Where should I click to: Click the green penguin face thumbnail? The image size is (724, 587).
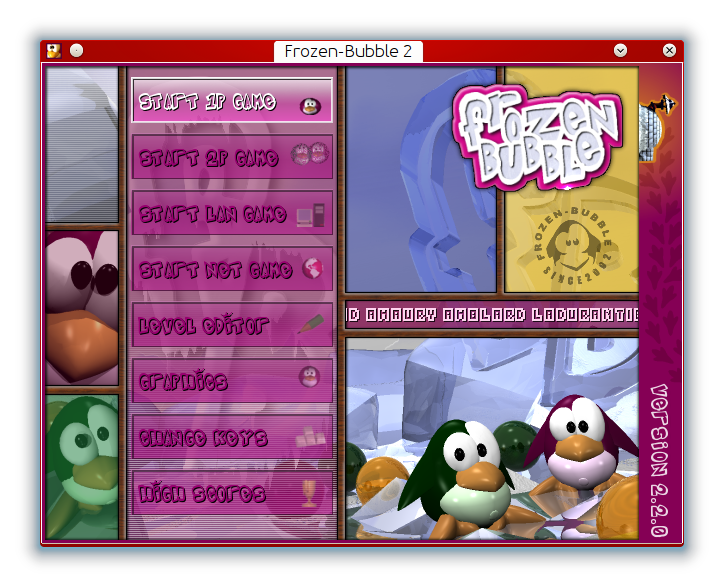click(x=82, y=466)
